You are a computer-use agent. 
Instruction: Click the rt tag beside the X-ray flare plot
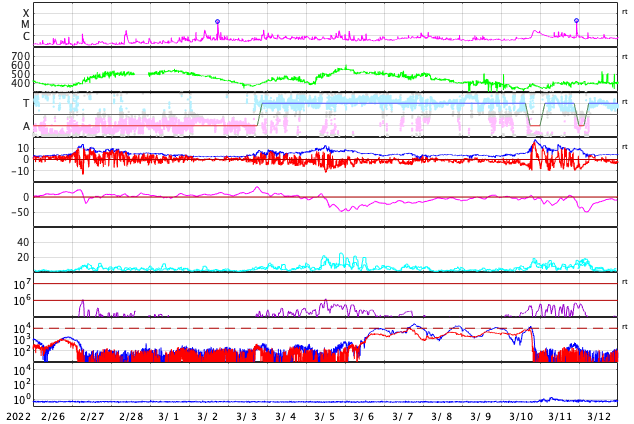[625, 12]
